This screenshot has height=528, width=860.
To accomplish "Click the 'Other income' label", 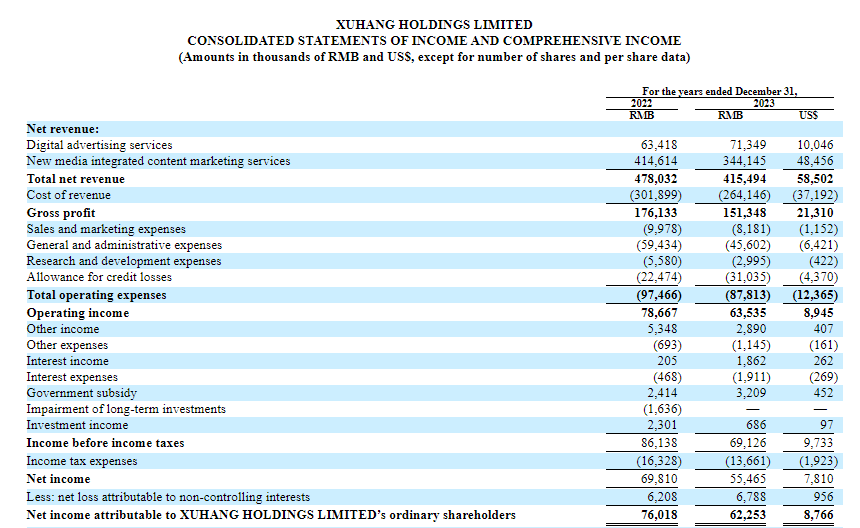I will (63, 329).
